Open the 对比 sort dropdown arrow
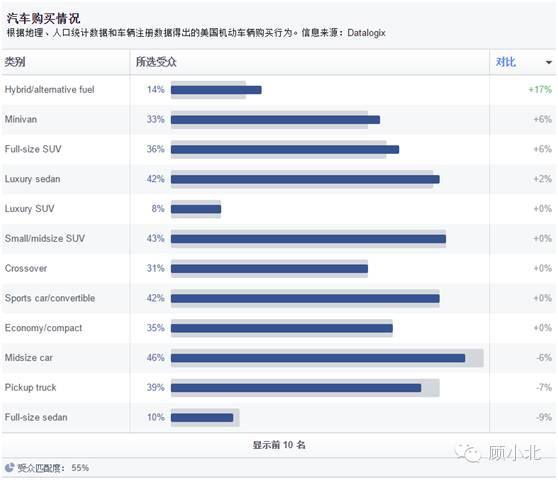 (549, 63)
